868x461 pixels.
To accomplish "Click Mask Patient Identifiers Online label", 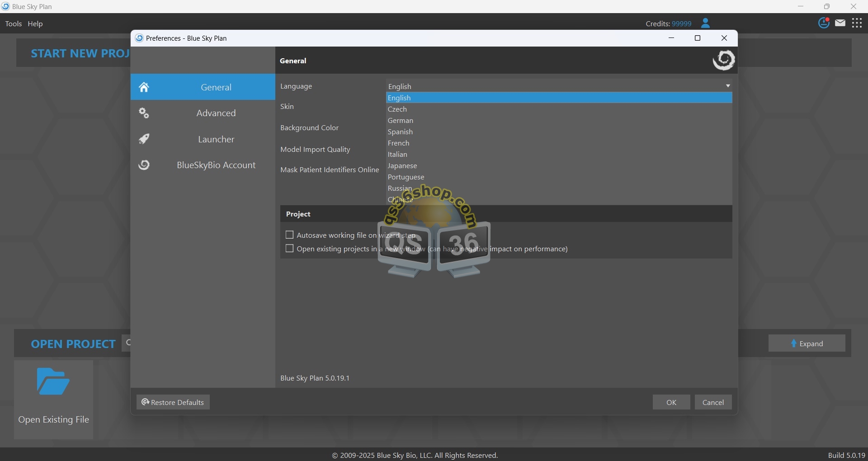I will (330, 169).
